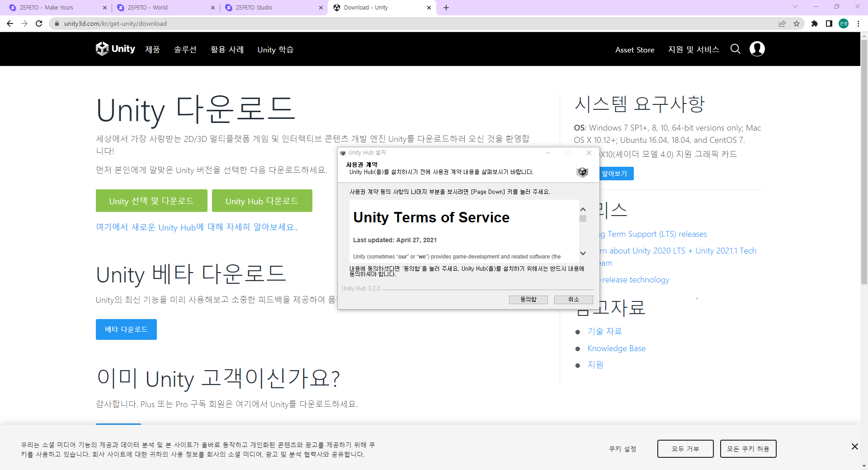Accept cookies with 모든 쿠키 허용

(x=748, y=449)
